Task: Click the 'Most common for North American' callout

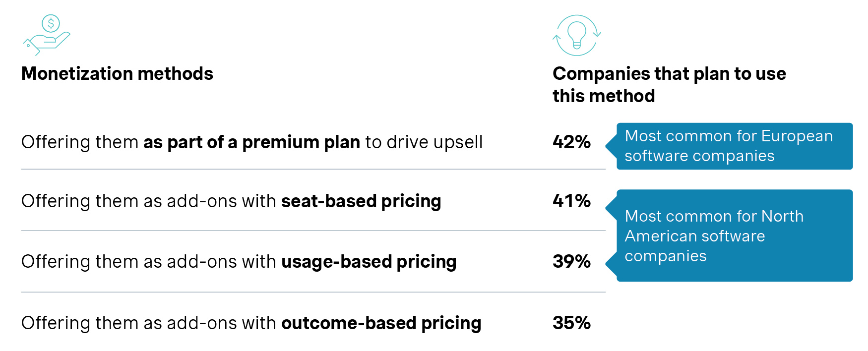Action: (734, 236)
